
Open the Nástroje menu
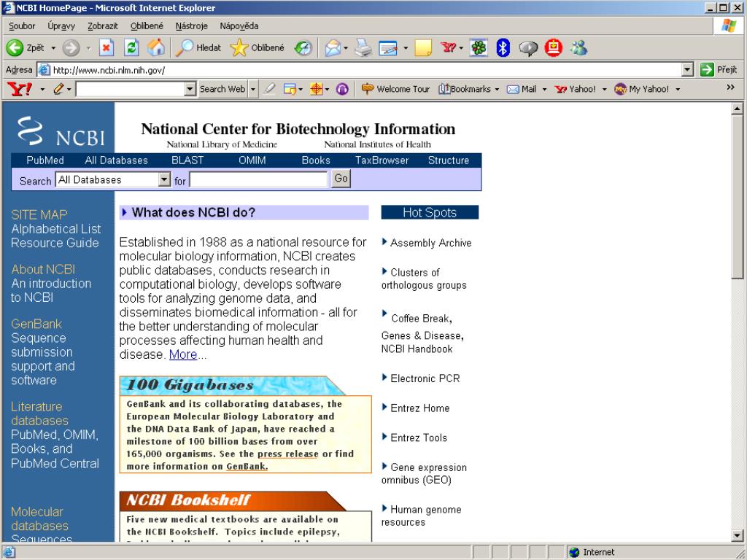pos(192,26)
